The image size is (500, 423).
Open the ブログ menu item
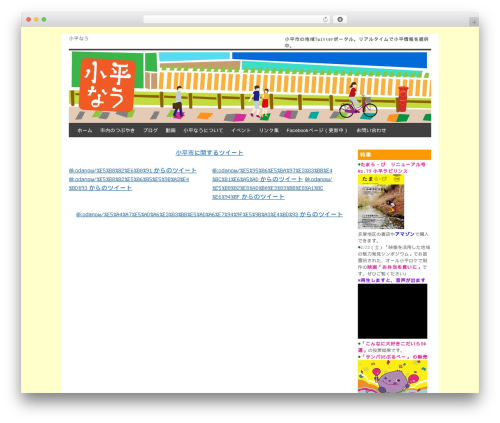pos(150,130)
